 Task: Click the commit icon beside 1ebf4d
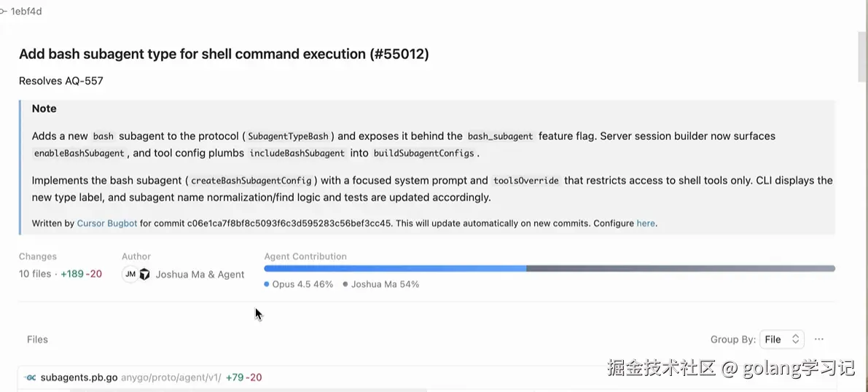(4, 12)
